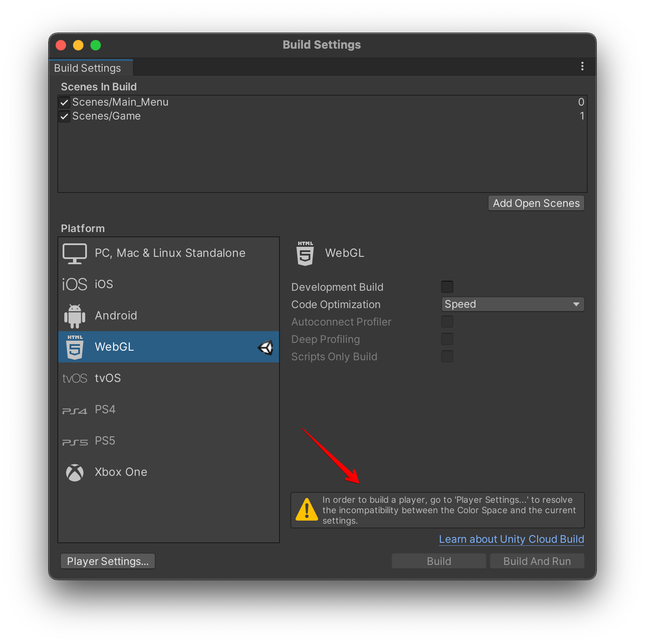Click the HTML5 icon in WebGL row
This screenshot has height=644, width=645.
point(75,347)
